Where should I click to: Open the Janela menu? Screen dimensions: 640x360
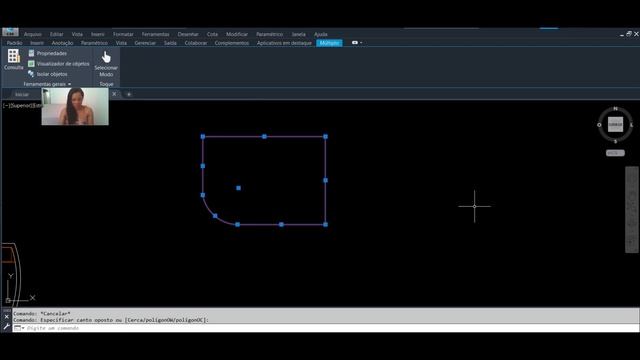[x=299, y=34]
